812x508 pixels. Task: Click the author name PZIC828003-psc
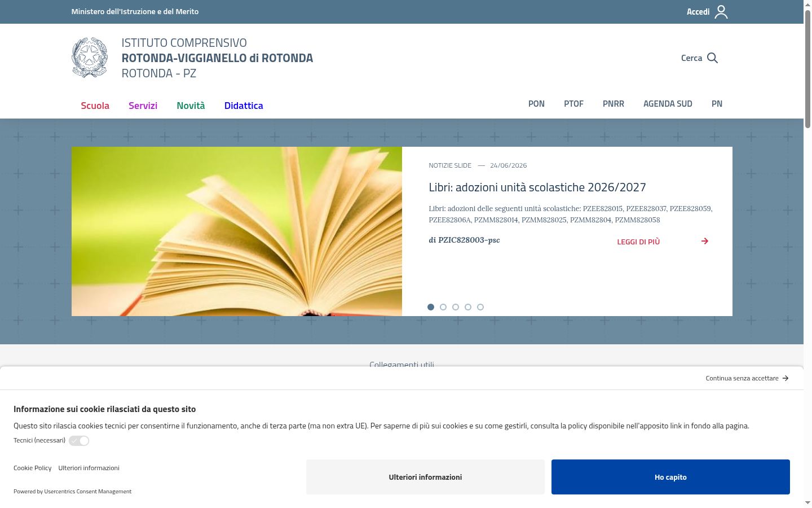[x=469, y=240]
